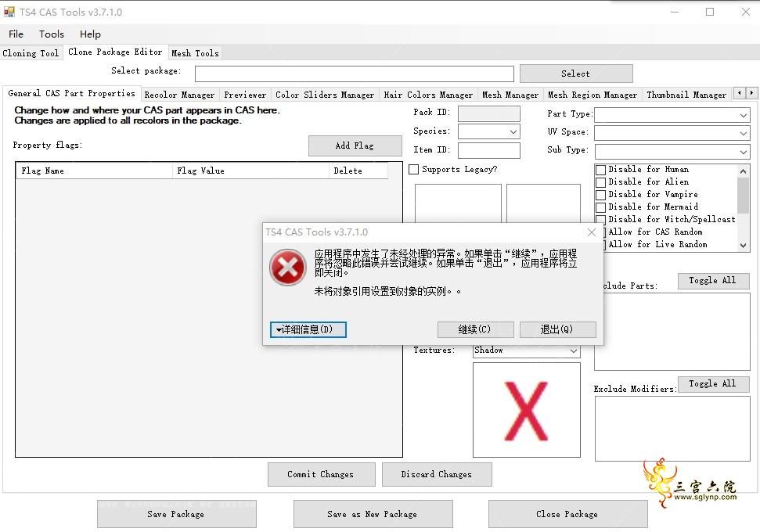Screen dimensions: 760x532
Task: Open the Species dropdown
Action: [x=513, y=131]
